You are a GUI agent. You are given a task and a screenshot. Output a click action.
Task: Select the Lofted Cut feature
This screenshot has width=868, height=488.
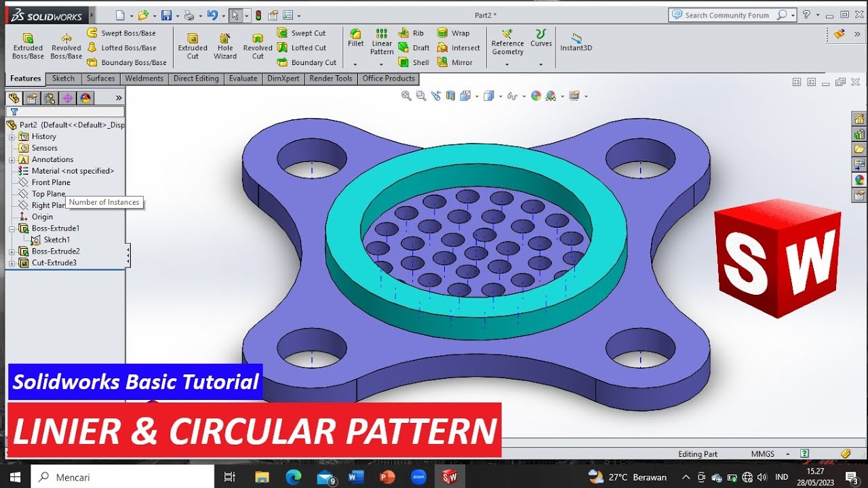tap(302, 47)
